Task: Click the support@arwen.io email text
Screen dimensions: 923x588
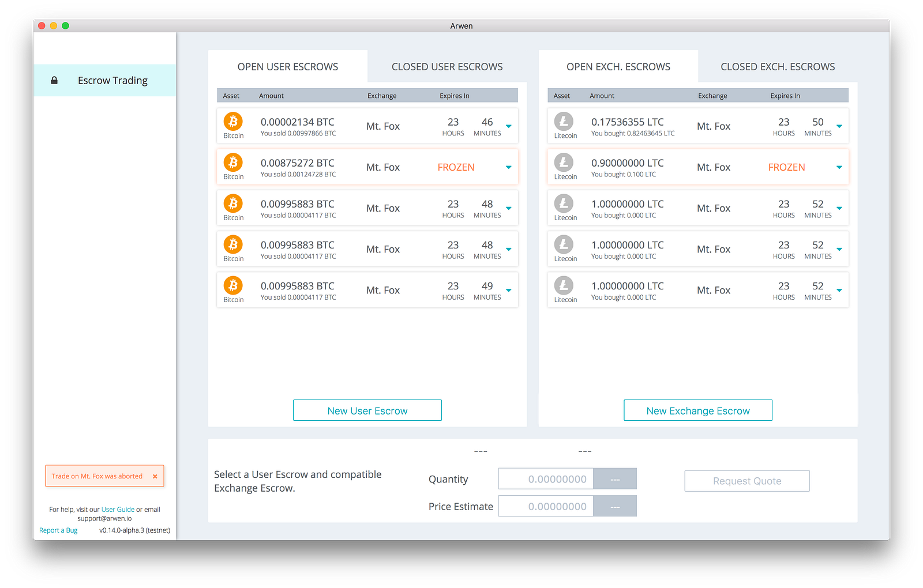Action: coord(104,518)
